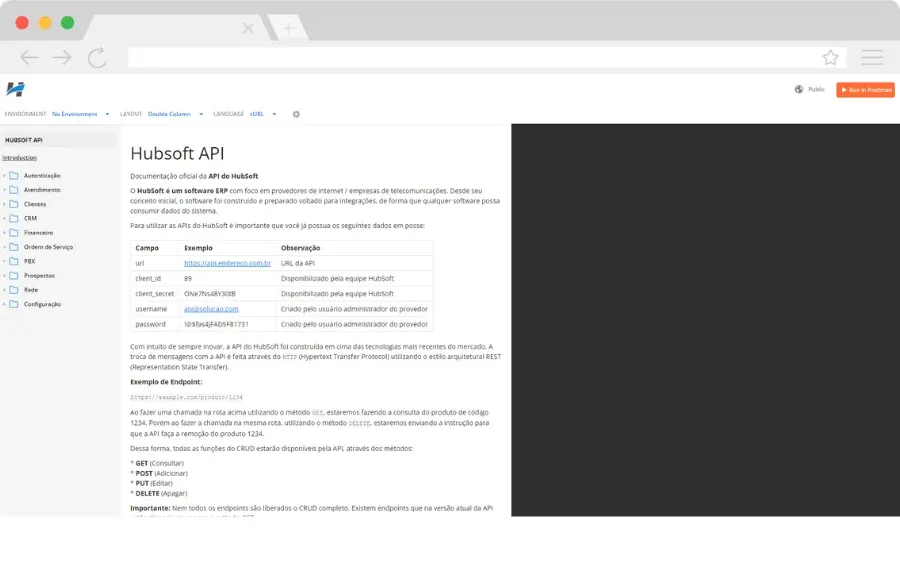
Task: Expand the Ordem de Serviço tree arrow
Action: tap(4, 247)
